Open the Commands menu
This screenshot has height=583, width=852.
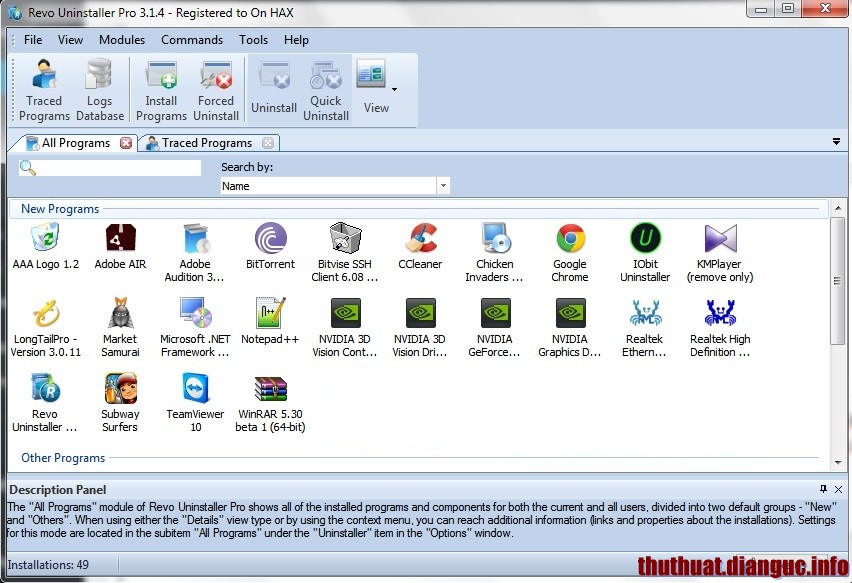tap(192, 40)
